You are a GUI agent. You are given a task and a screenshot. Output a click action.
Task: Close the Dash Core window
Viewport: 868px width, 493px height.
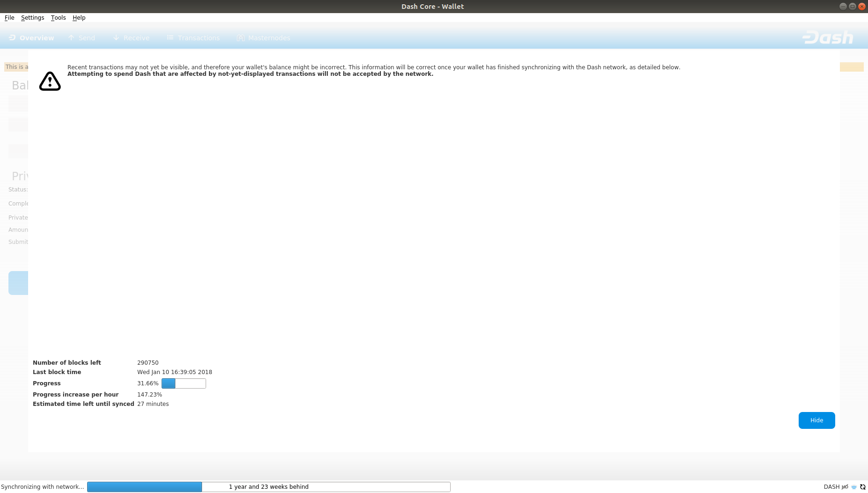point(862,7)
